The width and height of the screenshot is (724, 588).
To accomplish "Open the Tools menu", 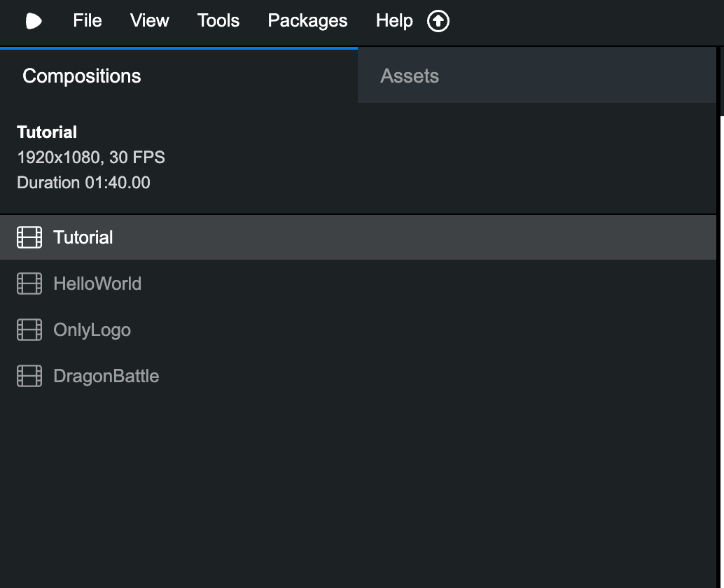I will [218, 21].
